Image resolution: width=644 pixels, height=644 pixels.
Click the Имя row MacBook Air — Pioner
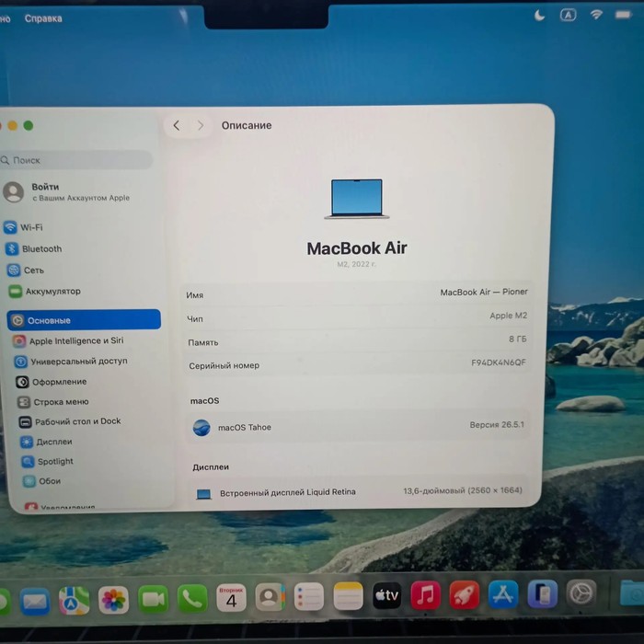tap(357, 293)
